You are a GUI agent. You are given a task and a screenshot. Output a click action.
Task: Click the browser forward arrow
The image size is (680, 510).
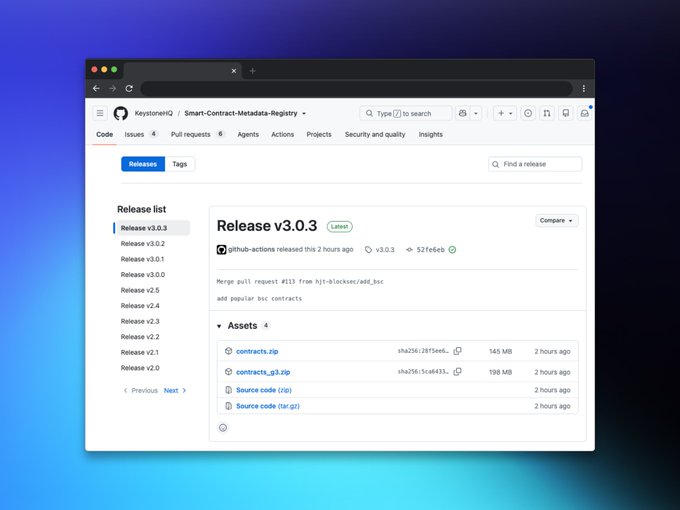[112, 88]
